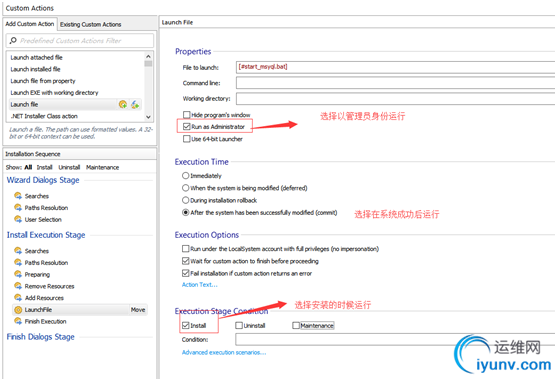Screen dimensions: 557x381
Task: Uncheck the Install stage condition
Action: (x=185, y=325)
